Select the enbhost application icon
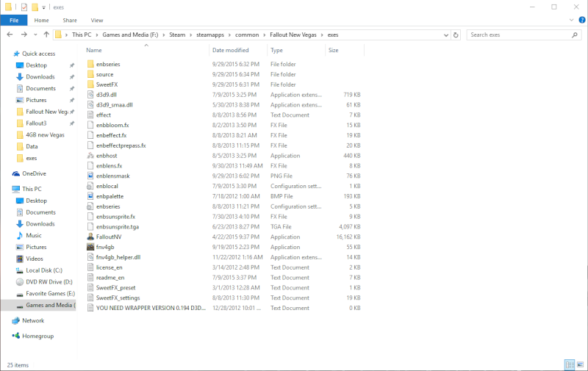Screen dimensions: 588x371 point(90,156)
